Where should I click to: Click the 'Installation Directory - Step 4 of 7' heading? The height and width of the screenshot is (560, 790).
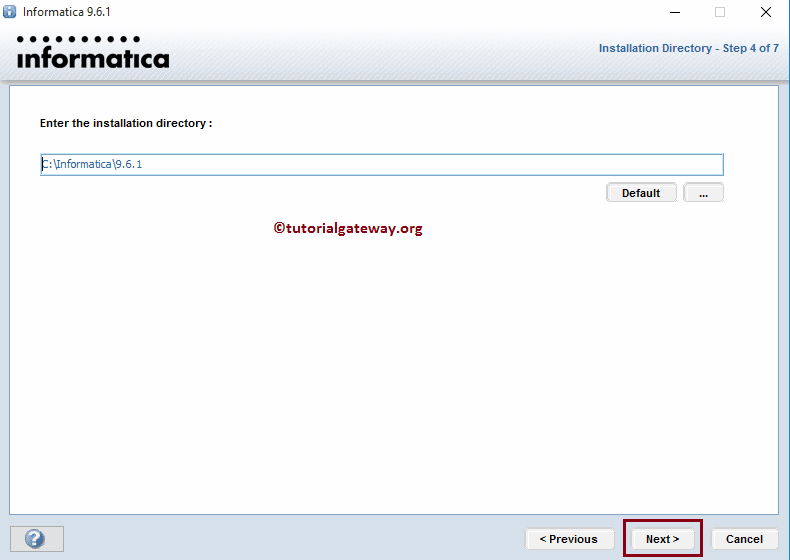[689, 48]
